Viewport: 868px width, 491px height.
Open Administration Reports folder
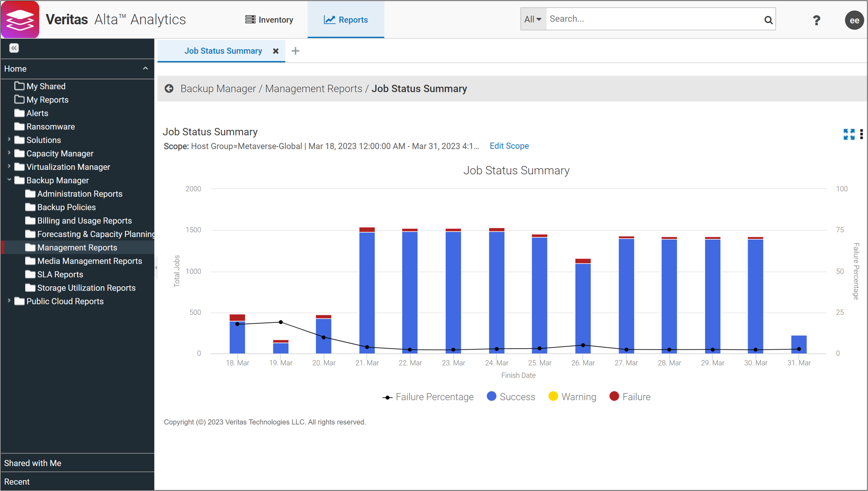coord(74,194)
